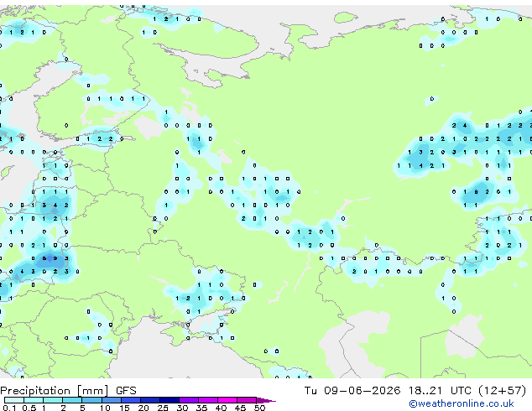Select the legend swatch between 45 and 50

[x=247, y=400]
